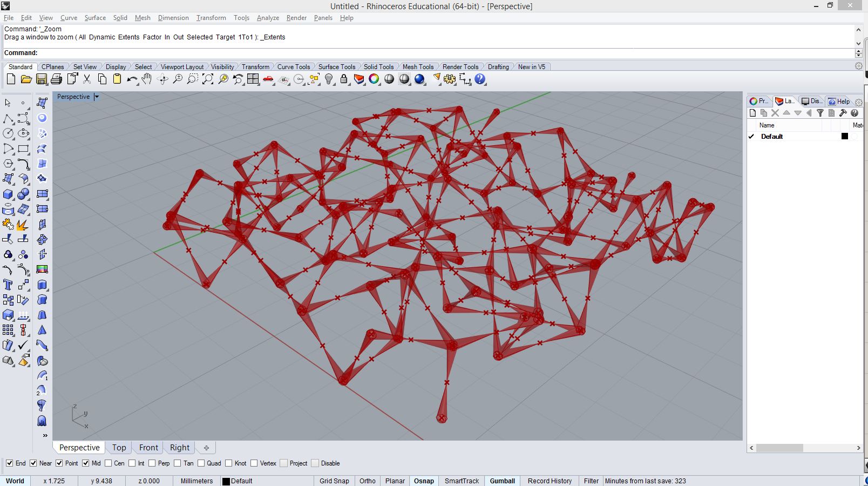This screenshot has width=868, height=486.
Task: Click the four-viewport layout icon
Action: (253, 79)
